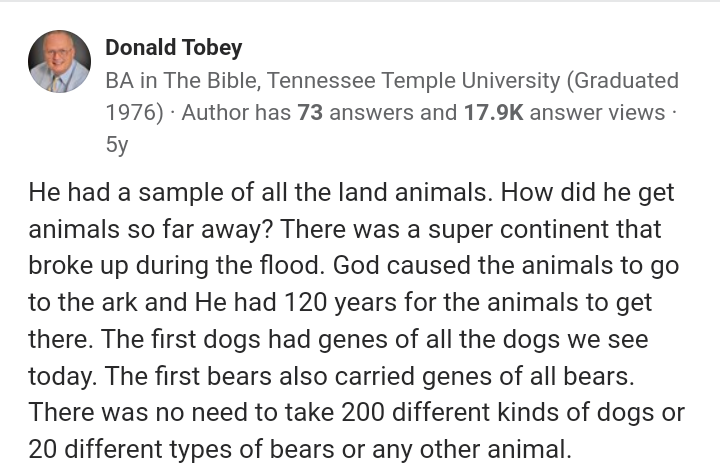Screen dimensions: 720x470
Task: Select the '17.9K answer views' count
Action: 564,113
